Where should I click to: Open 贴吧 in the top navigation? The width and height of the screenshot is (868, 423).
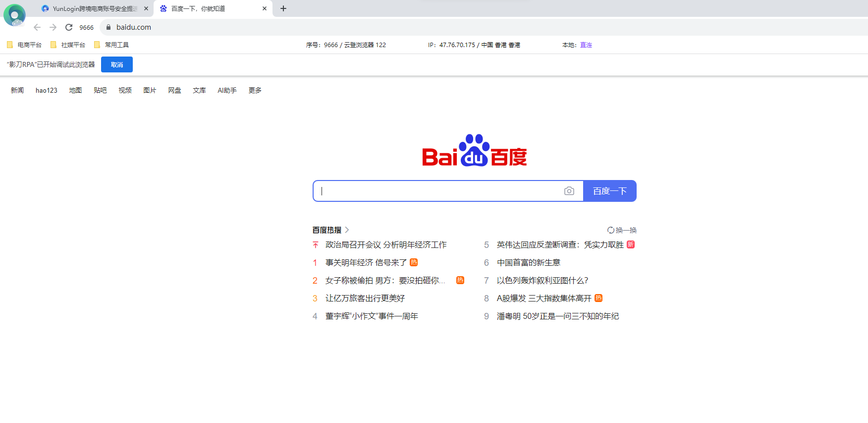(x=100, y=90)
